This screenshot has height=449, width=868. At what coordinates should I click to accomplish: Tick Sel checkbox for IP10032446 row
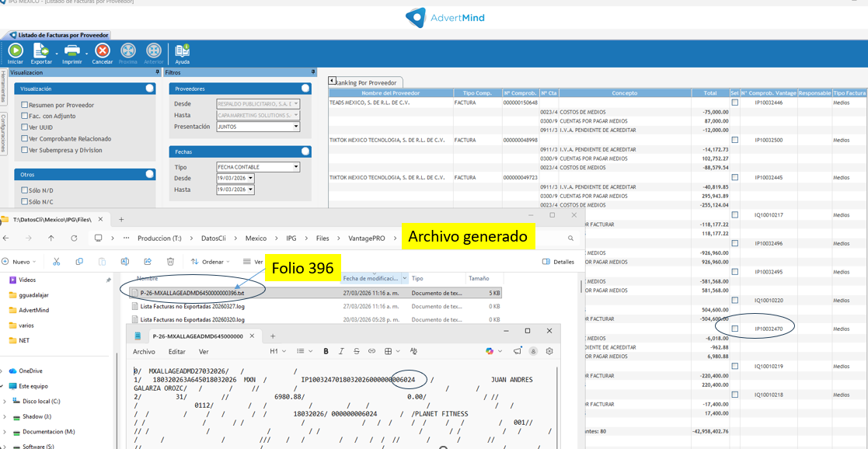(x=734, y=103)
